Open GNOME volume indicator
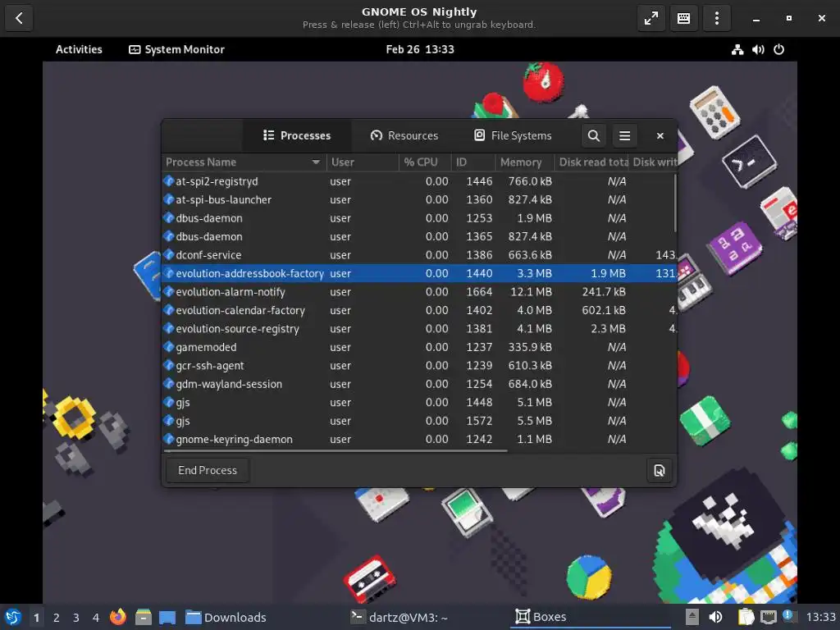 click(758, 49)
